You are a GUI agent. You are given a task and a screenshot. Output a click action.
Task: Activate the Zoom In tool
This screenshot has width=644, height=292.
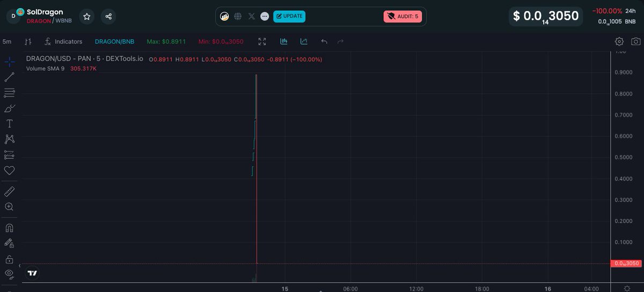9,207
